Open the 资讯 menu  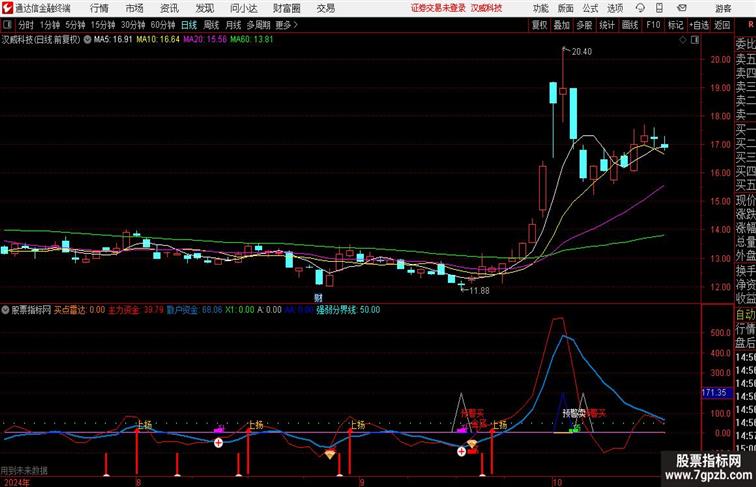point(169,8)
